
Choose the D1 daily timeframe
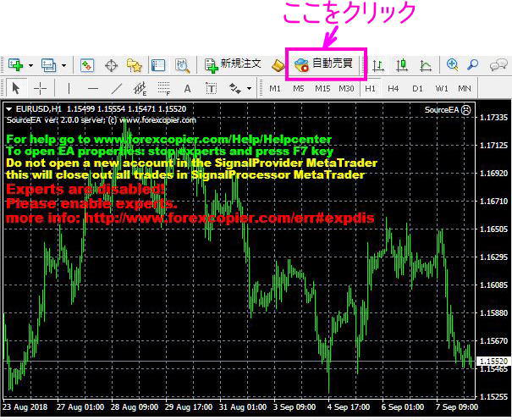point(417,88)
